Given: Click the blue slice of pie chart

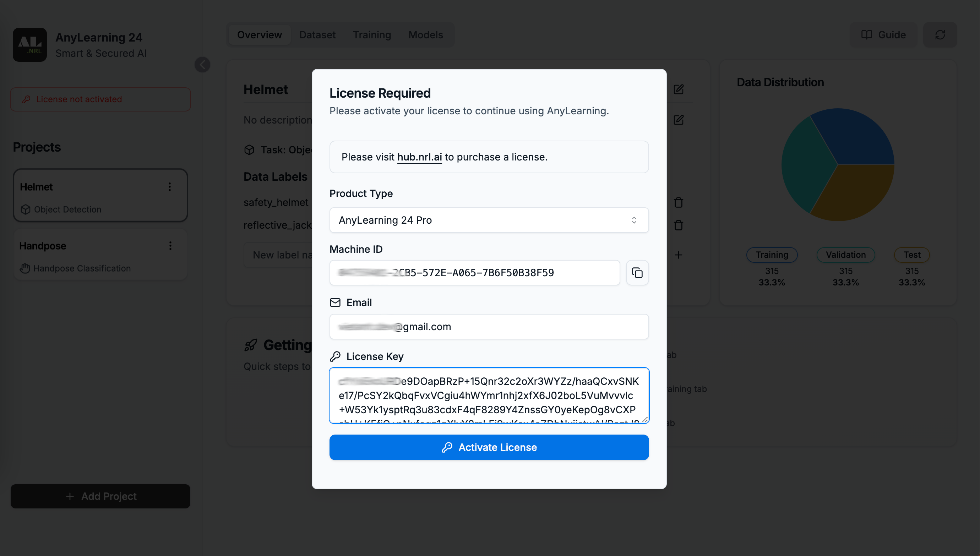Looking at the screenshot, I should pyautogui.click(x=855, y=137).
